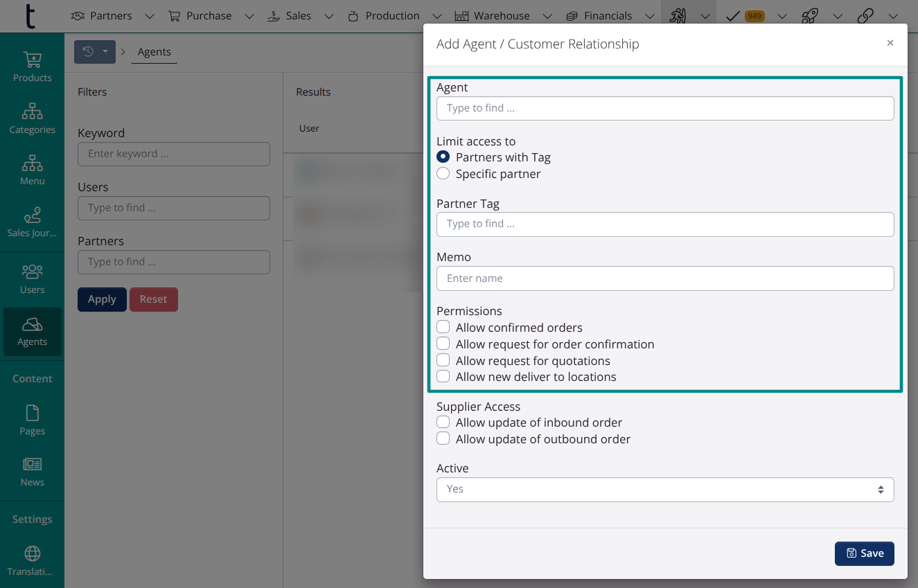Open the Products cart icon in sidebar

point(32,60)
